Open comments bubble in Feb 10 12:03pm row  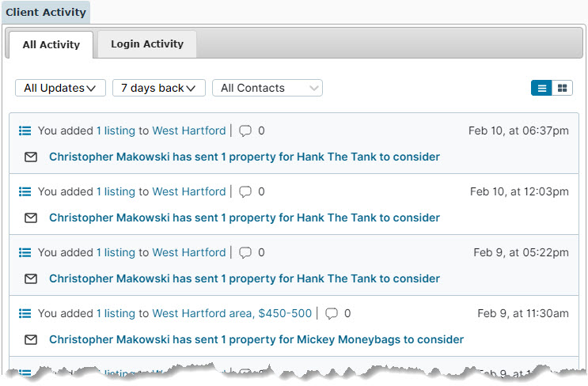[x=245, y=192]
